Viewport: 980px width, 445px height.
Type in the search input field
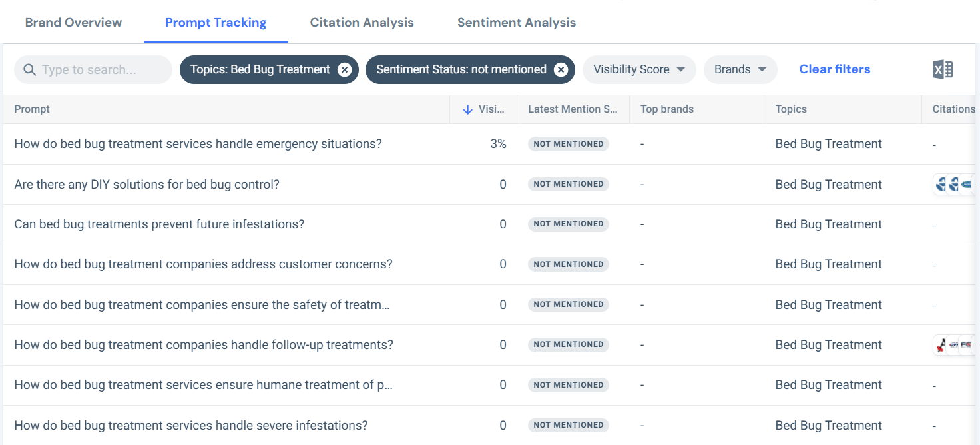(x=100, y=70)
